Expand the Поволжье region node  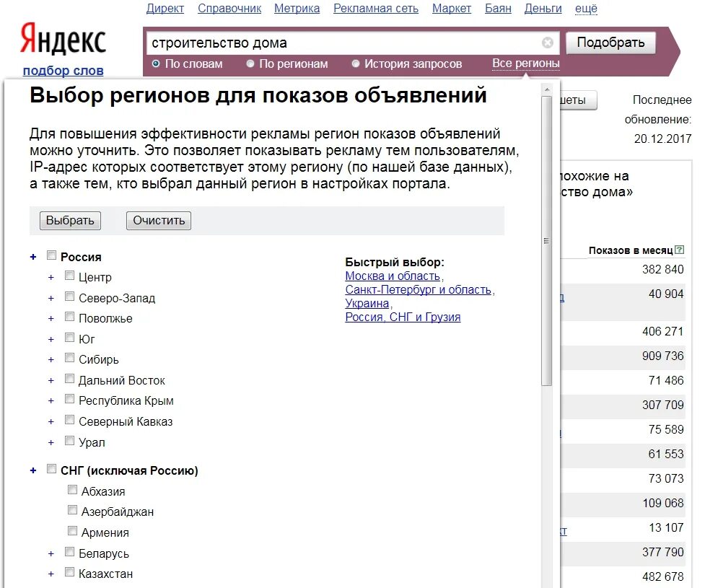tap(51, 319)
